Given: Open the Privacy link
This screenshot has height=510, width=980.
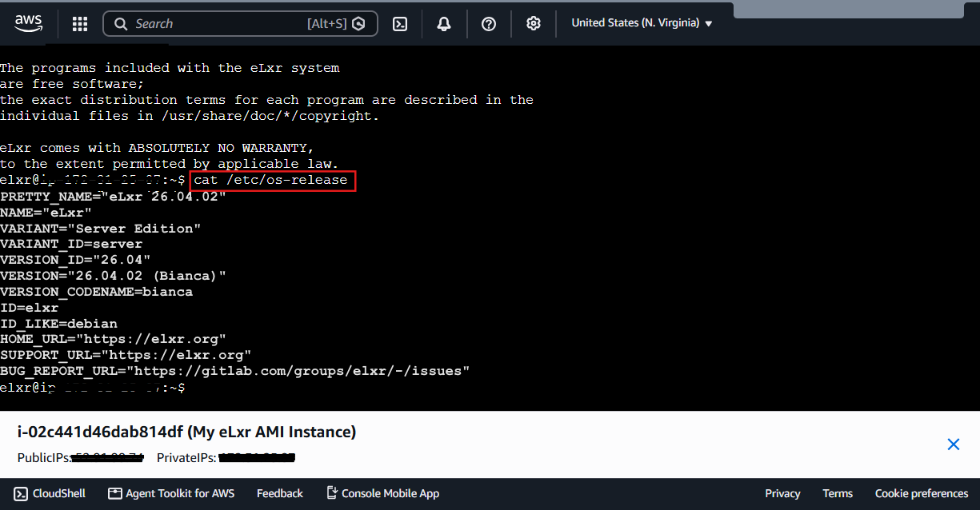Looking at the screenshot, I should pos(782,493).
